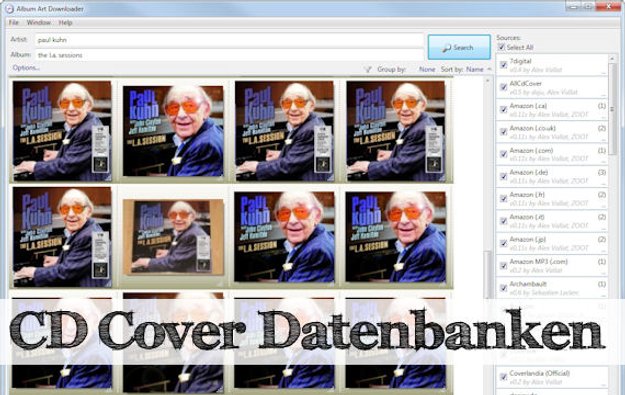Image resolution: width=625 pixels, height=395 pixels.
Task: Select the close-up cover second in top row
Action: (173, 131)
